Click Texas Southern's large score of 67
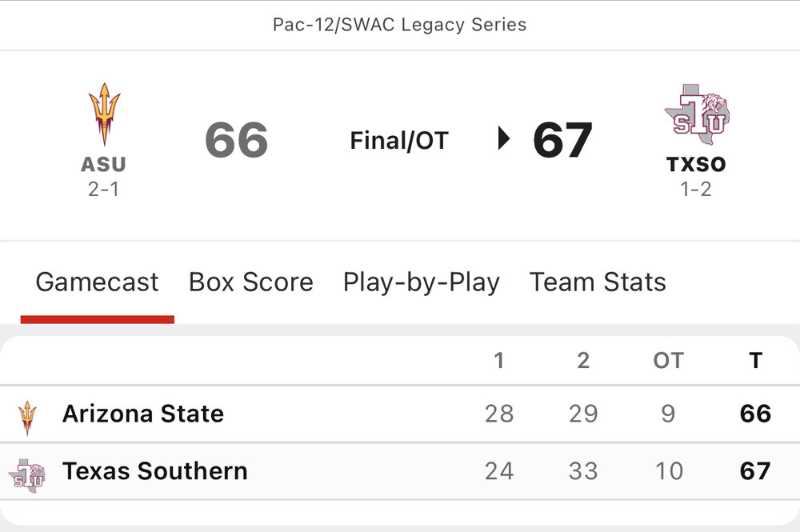The width and height of the screenshot is (800, 532). (x=562, y=140)
